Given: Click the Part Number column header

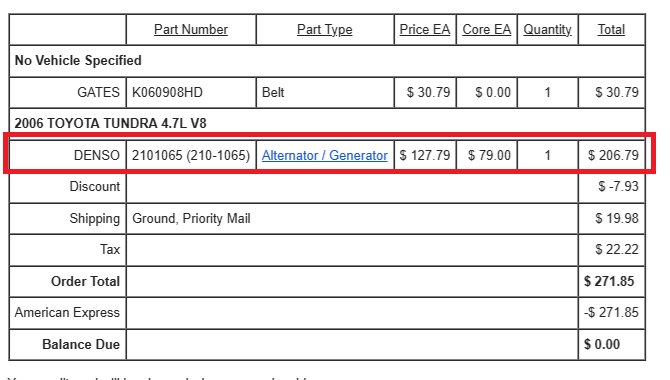Looking at the screenshot, I should coord(191,29).
